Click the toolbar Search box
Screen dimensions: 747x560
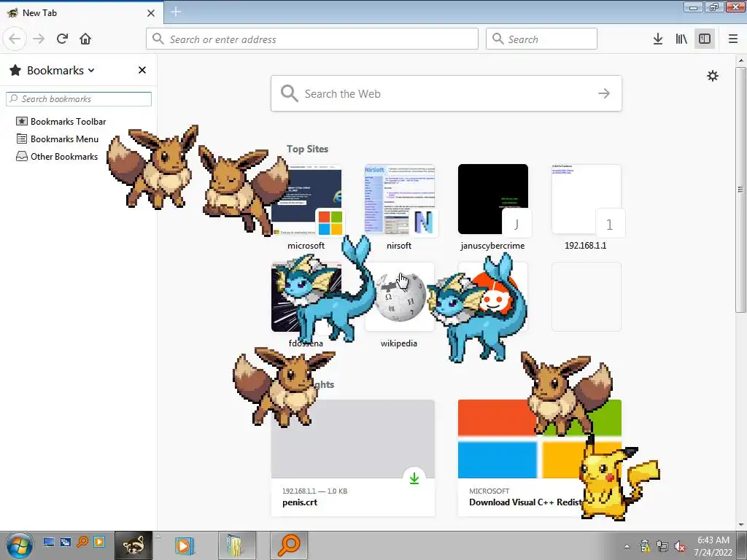[x=541, y=39]
